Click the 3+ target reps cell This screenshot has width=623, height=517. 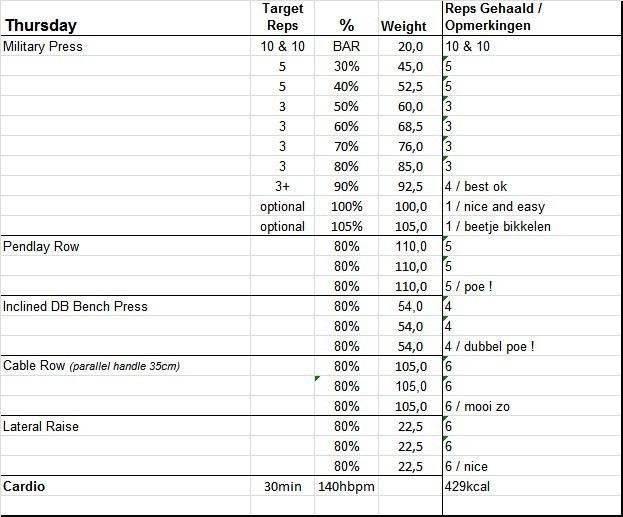281,186
